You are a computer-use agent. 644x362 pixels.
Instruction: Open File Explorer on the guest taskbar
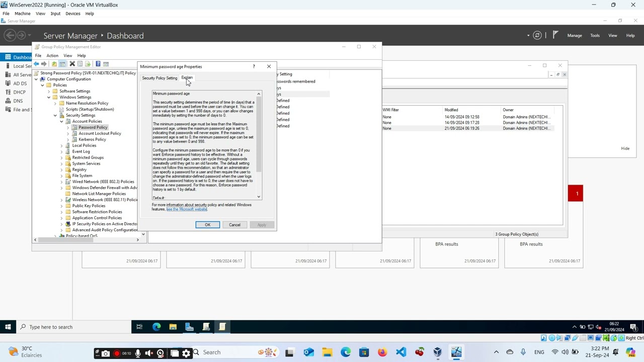tap(173, 327)
